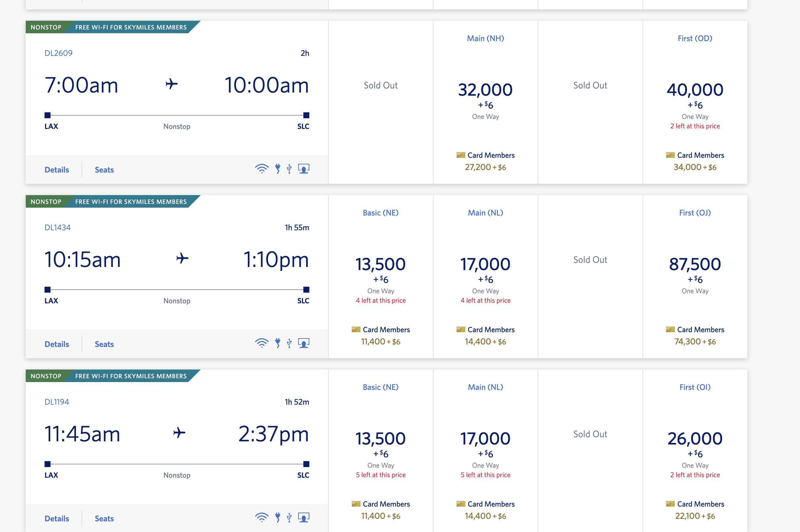This screenshot has height=532, width=800.
Task: Click Wi-Fi icon for flight DL1194
Action: (x=262, y=517)
